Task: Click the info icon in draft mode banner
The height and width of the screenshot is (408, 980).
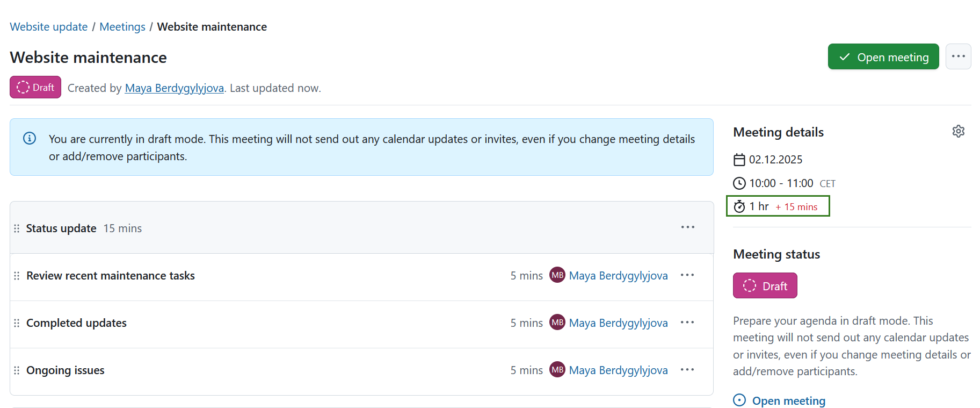Action: (x=30, y=139)
